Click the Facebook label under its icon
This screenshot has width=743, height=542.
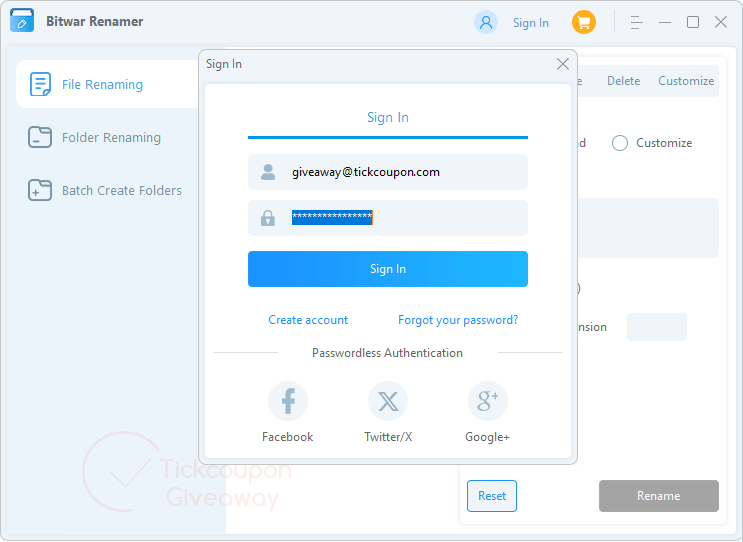click(288, 437)
